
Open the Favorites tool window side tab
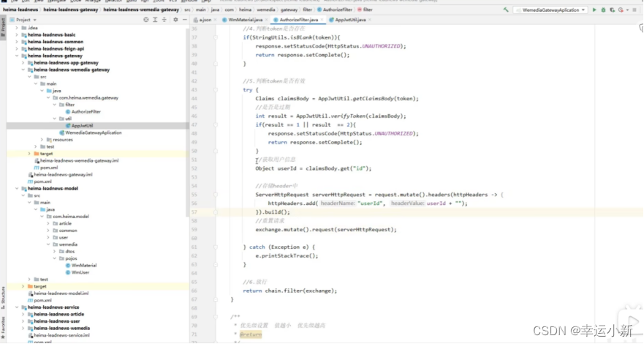click(x=3, y=328)
